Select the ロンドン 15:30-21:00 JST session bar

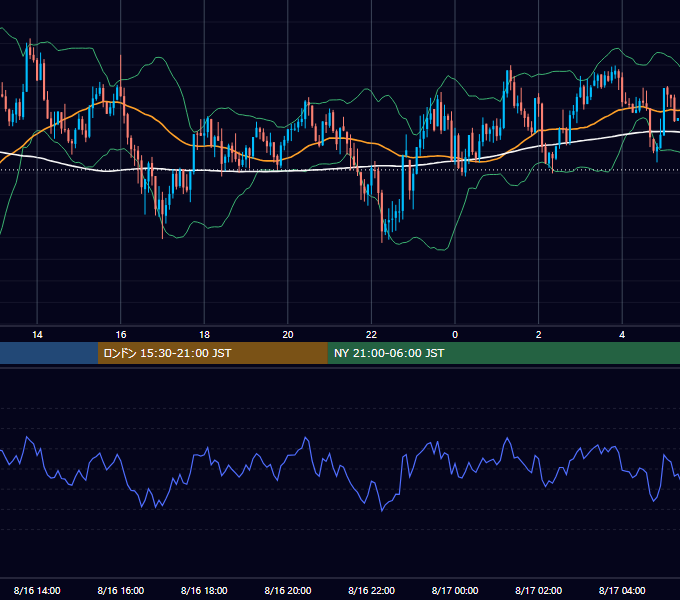coord(212,353)
